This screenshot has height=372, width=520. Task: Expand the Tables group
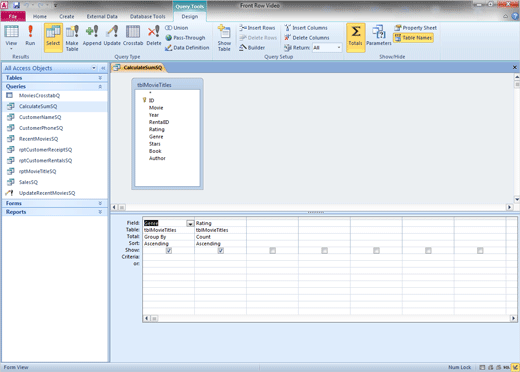[55, 78]
